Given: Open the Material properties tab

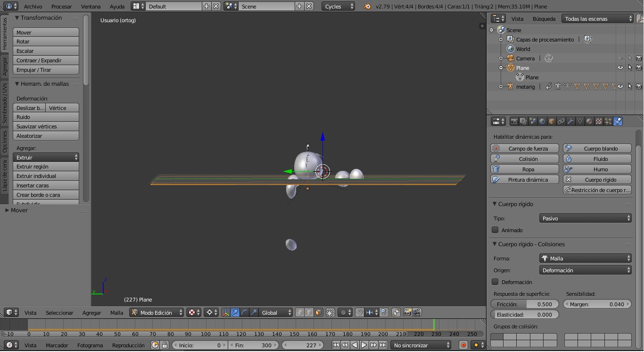Looking at the screenshot, I should (x=589, y=121).
